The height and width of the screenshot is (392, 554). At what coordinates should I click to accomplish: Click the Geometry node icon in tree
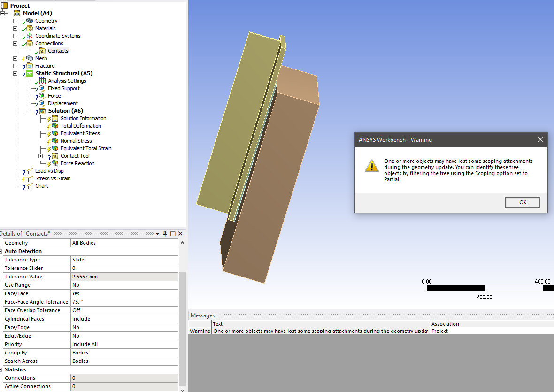(x=30, y=21)
